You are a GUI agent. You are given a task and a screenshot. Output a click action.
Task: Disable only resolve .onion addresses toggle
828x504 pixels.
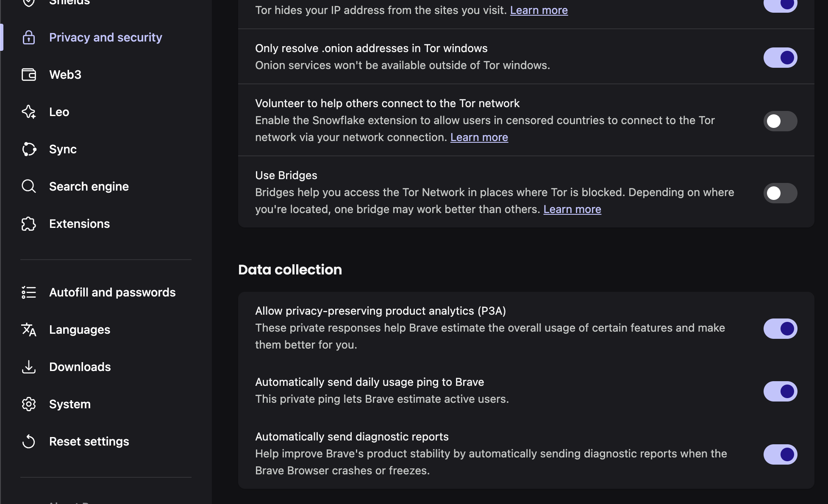pos(780,58)
